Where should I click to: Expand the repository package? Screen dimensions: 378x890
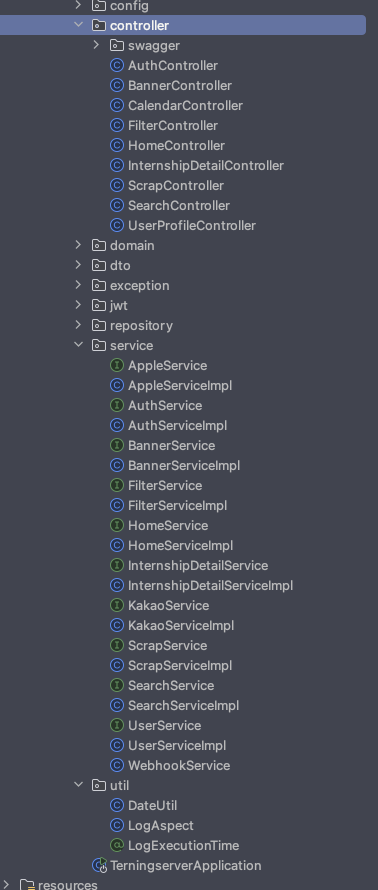coord(78,325)
